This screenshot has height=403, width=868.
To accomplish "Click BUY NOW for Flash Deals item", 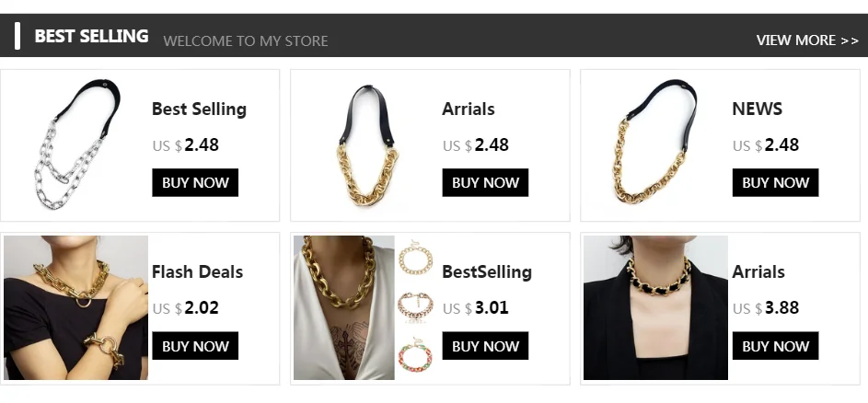I will coord(195,346).
